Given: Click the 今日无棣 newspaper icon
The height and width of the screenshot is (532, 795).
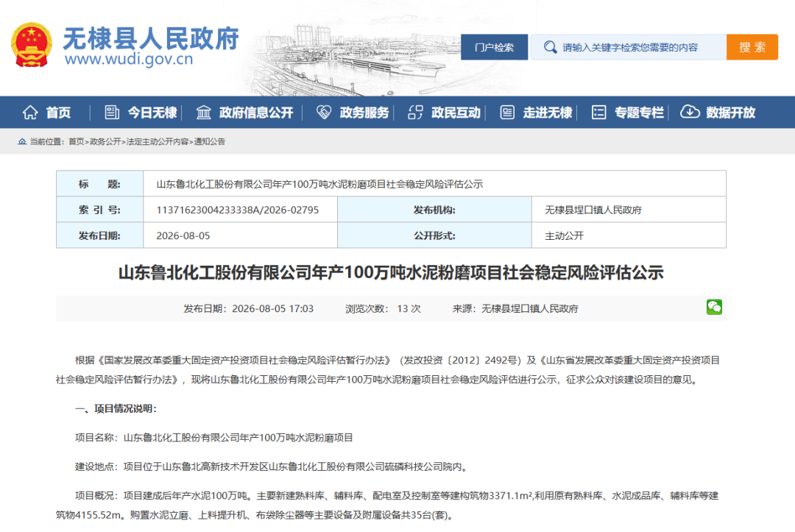Looking at the screenshot, I should (x=112, y=113).
